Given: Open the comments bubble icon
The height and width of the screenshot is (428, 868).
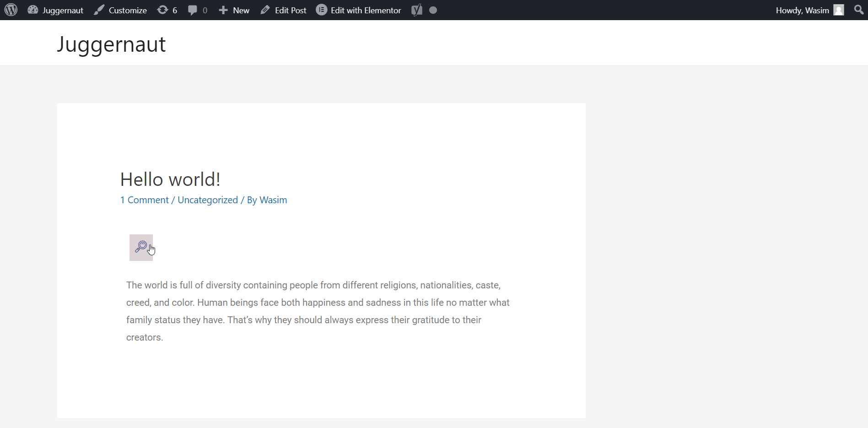Looking at the screenshot, I should pyautogui.click(x=193, y=10).
